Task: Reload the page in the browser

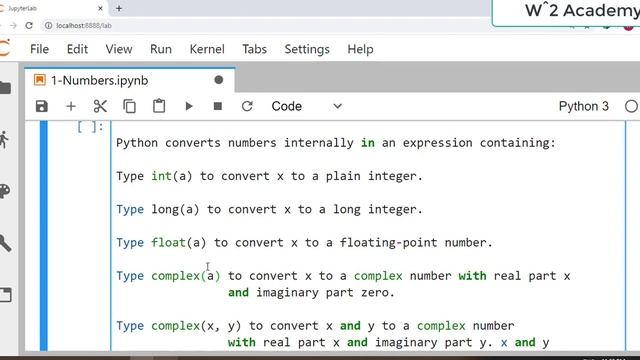Action: pos(29,25)
